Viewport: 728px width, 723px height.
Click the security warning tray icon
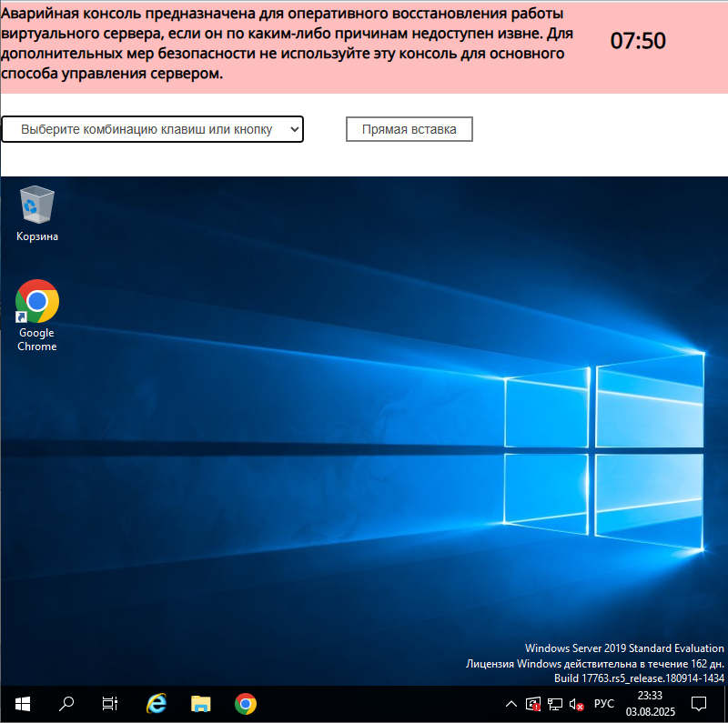click(532, 704)
